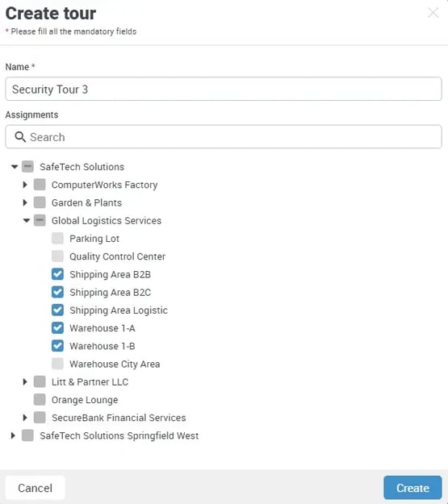
Task: Click the Name field containing Security Tour 3
Action: tap(224, 89)
